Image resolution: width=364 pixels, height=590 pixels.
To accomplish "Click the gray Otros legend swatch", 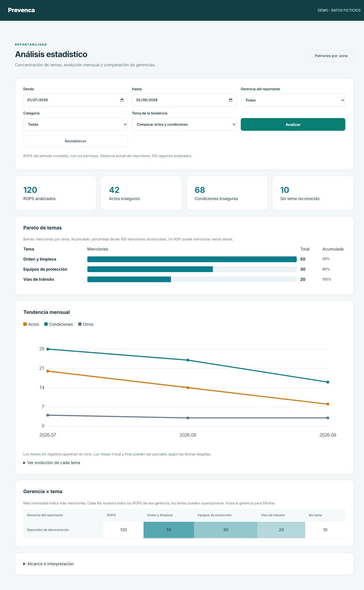I will pos(80,324).
